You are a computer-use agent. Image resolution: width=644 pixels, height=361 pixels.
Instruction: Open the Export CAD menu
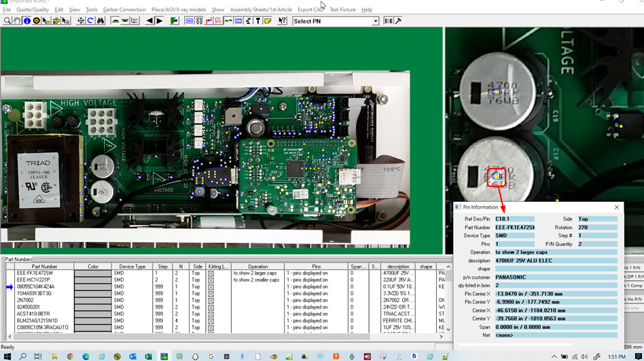pos(310,10)
